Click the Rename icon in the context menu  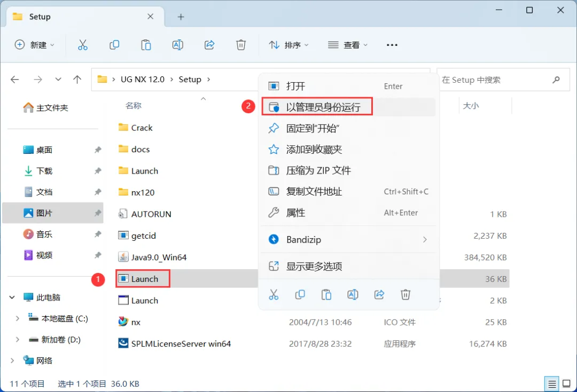coord(353,295)
